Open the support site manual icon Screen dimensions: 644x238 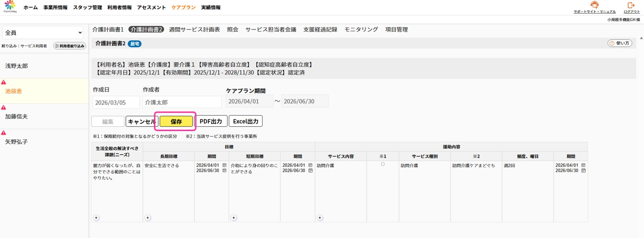pyautogui.click(x=594, y=5)
